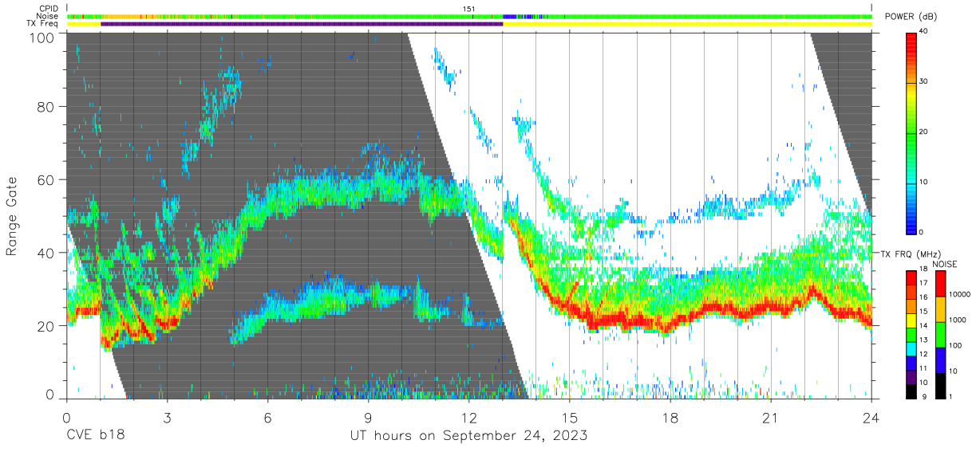
Task: Click the 'CVE b18' radar beam label
Action: pos(95,436)
